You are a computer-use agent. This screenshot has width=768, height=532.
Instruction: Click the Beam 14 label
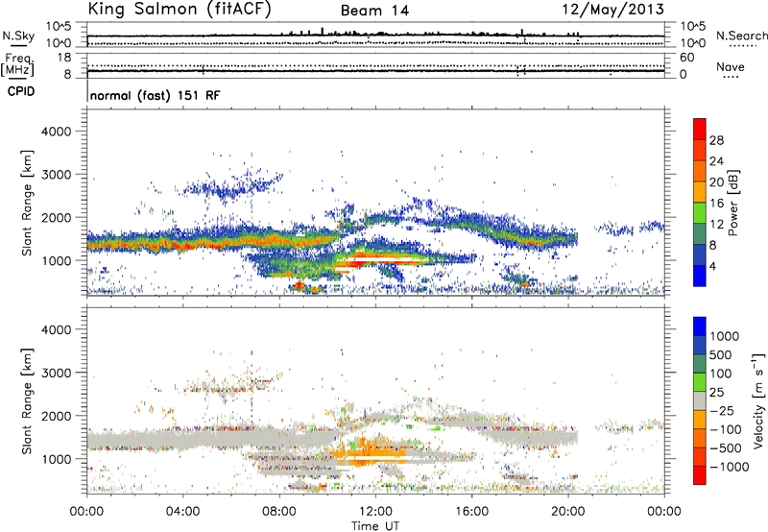click(x=374, y=11)
